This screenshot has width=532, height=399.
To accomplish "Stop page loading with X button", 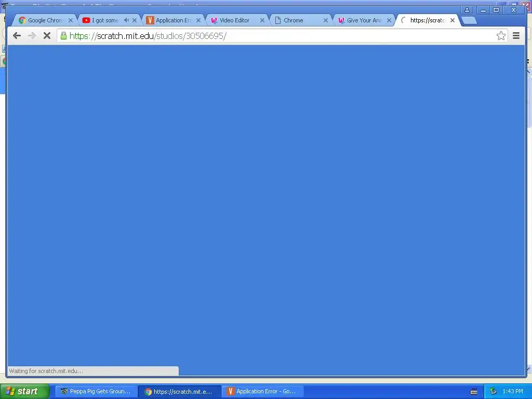I will point(47,36).
